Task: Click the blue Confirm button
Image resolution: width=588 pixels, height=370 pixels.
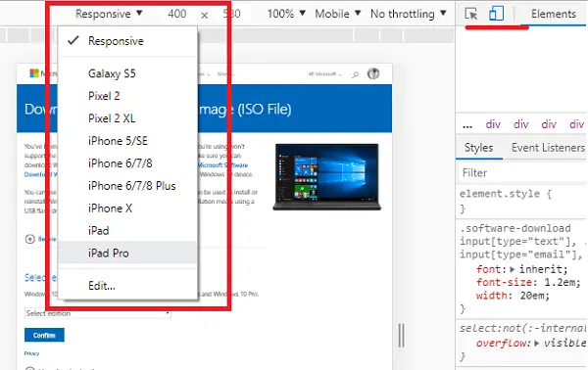Action: click(44, 335)
